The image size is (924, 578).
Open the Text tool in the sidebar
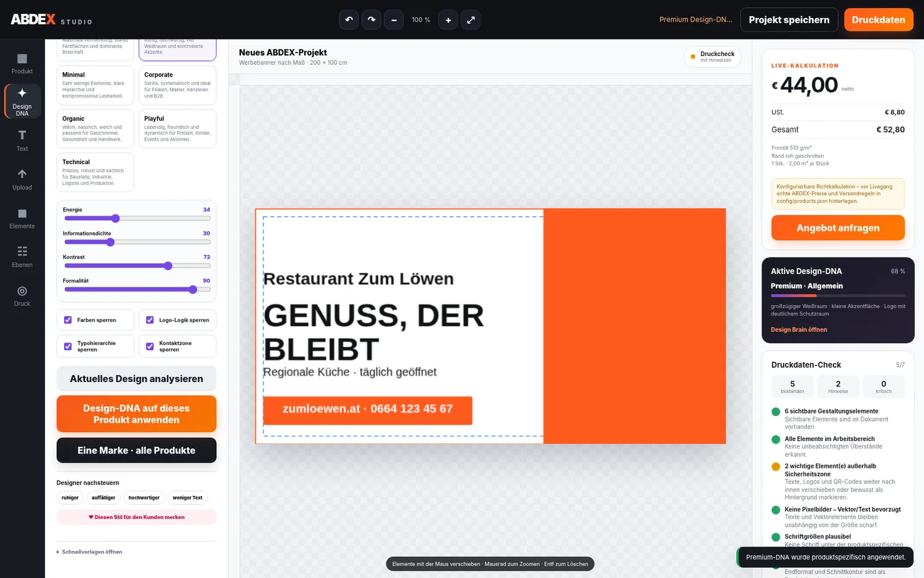[22, 140]
